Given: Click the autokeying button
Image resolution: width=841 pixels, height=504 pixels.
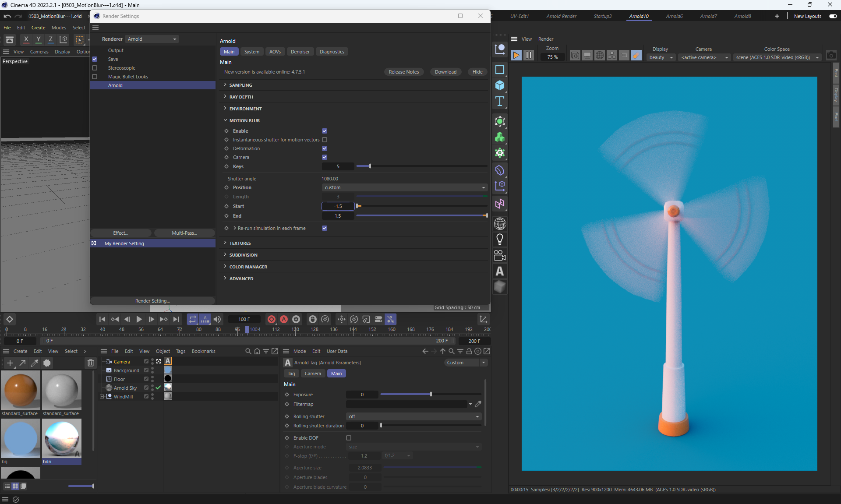Looking at the screenshot, I should (x=284, y=319).
